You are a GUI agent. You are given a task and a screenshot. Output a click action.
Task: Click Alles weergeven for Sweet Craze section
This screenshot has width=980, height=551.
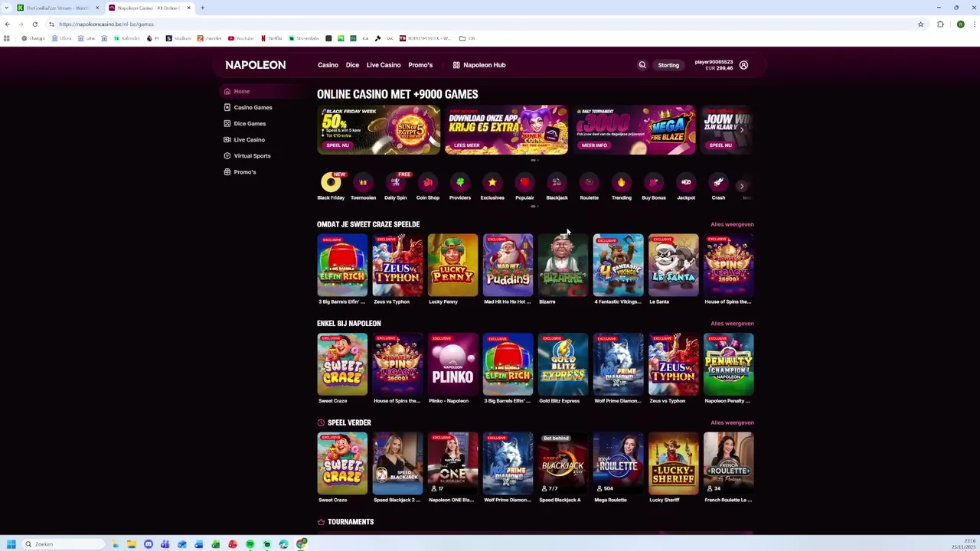732,224
